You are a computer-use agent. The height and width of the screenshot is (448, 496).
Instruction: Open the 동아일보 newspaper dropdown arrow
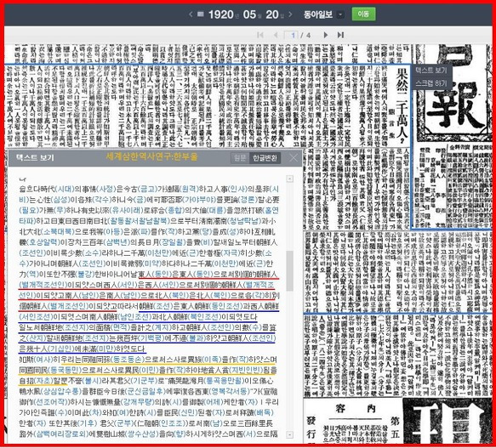[340, 14]
